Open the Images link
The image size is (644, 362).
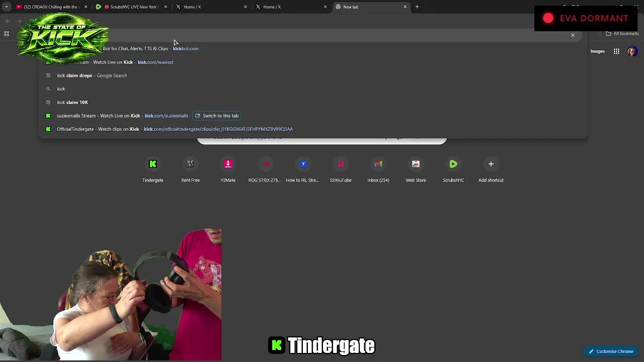point(597,51)
